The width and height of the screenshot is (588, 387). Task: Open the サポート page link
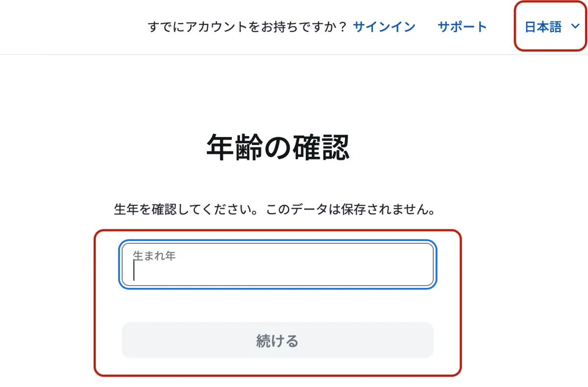pos(462,26)
